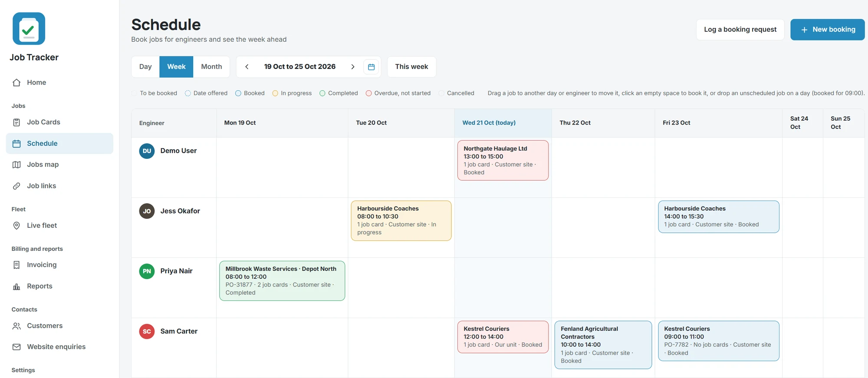Open Customers page
The height and width of the screenshot is (378, 868).
coord(59,325)
